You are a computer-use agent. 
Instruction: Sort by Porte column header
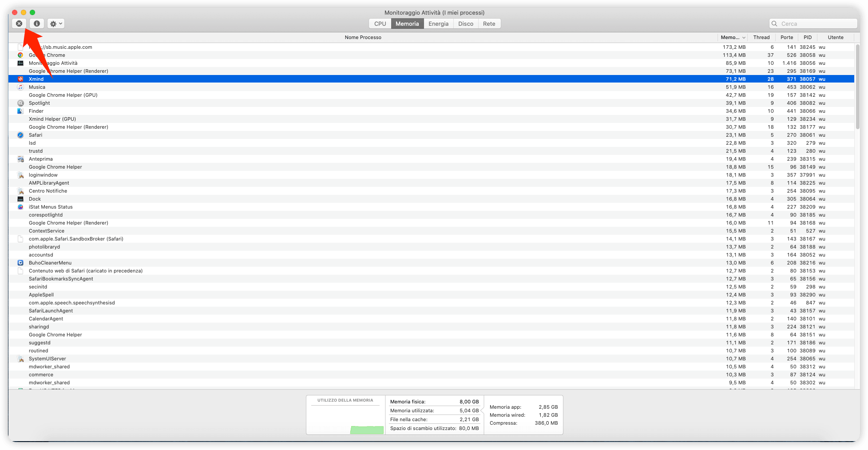787,37
